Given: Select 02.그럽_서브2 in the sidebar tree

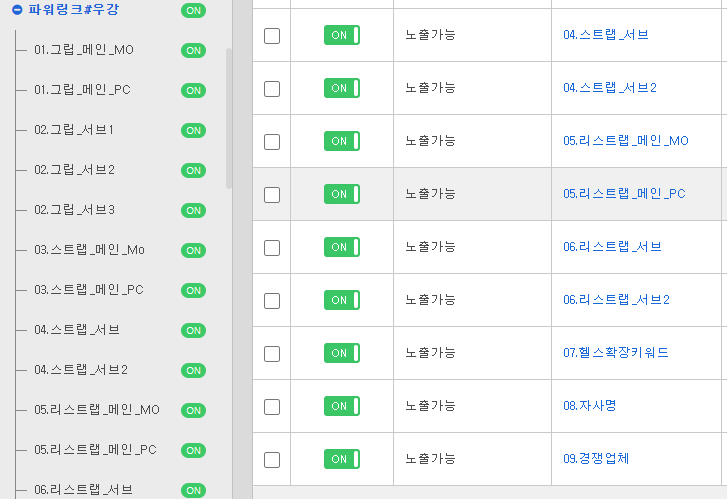Looking at the screenshot, I should (x=74, y=170).
